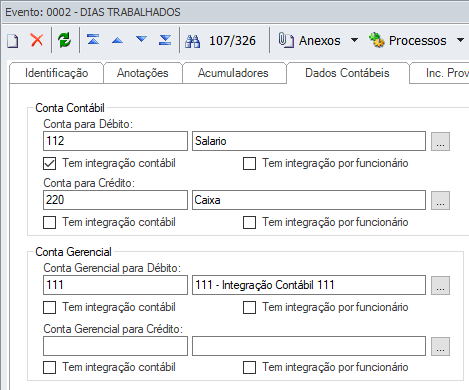
Task: Check Tem integração por funcionário under Gerencial para Crédito
Action: [249, 367]
